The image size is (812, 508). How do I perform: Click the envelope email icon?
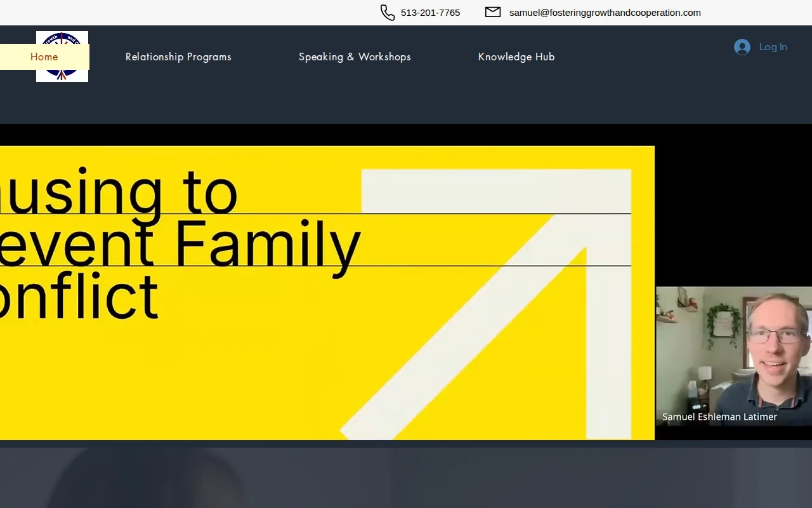tap(493, 12)
